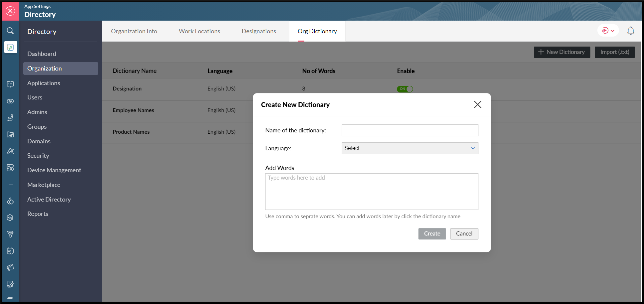Screen dimensions: 644x304
Task: Open the folder-chart analytics icon
Action: point(10,134)
